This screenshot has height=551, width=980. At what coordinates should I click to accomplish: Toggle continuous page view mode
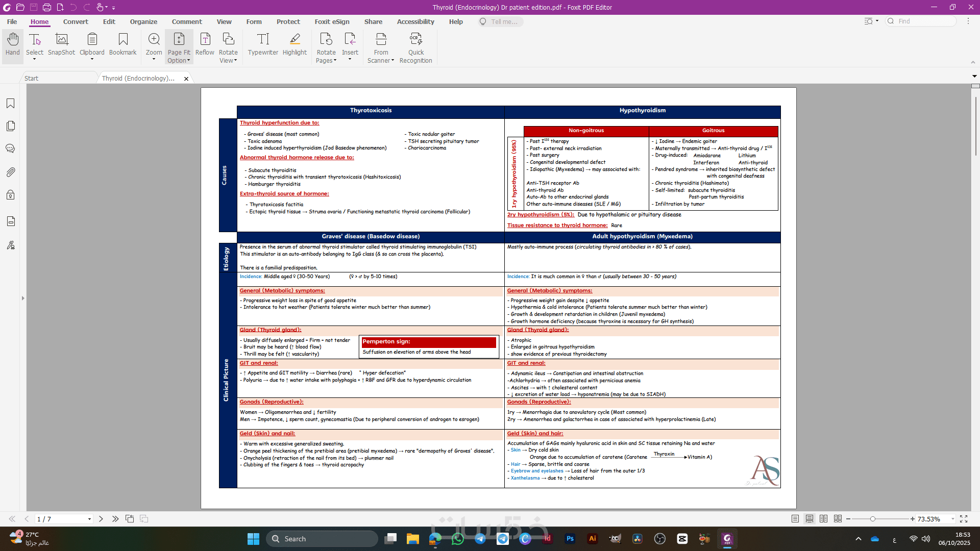tap(810, 519)
